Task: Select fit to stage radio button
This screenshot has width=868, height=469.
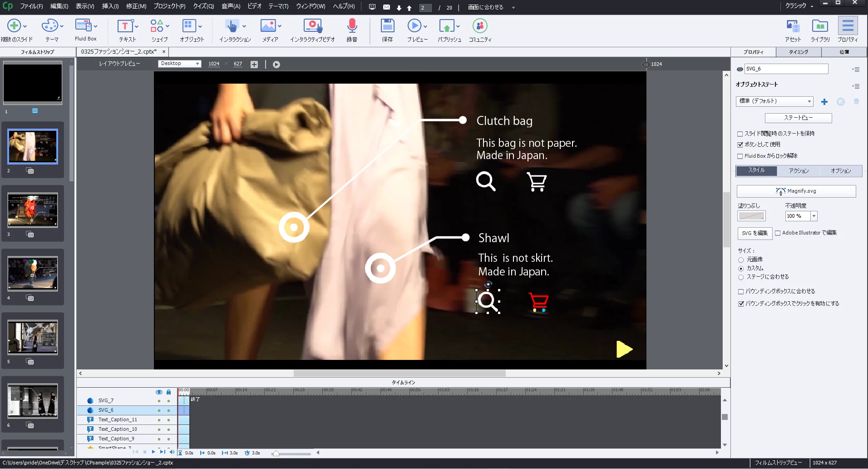Action: coord(741,277)
